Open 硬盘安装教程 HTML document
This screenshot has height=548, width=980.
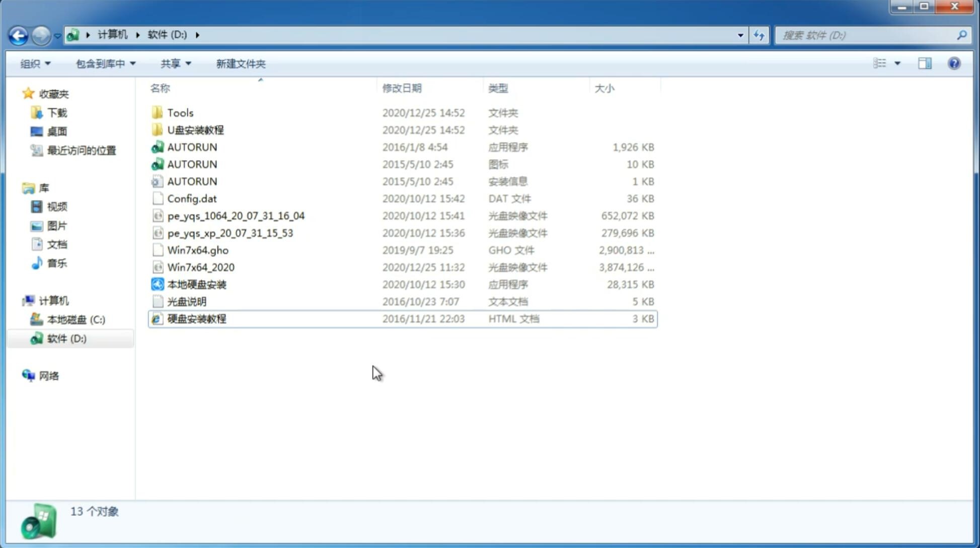tap(196, 318)
